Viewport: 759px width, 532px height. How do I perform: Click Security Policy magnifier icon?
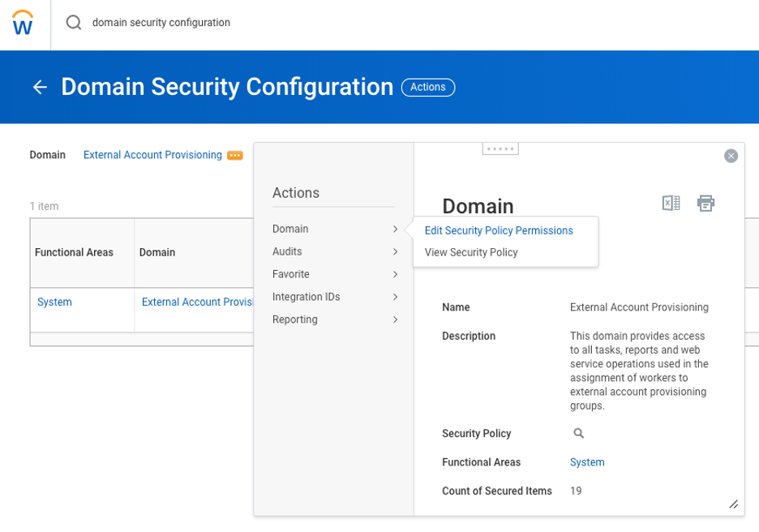(579, 434)
